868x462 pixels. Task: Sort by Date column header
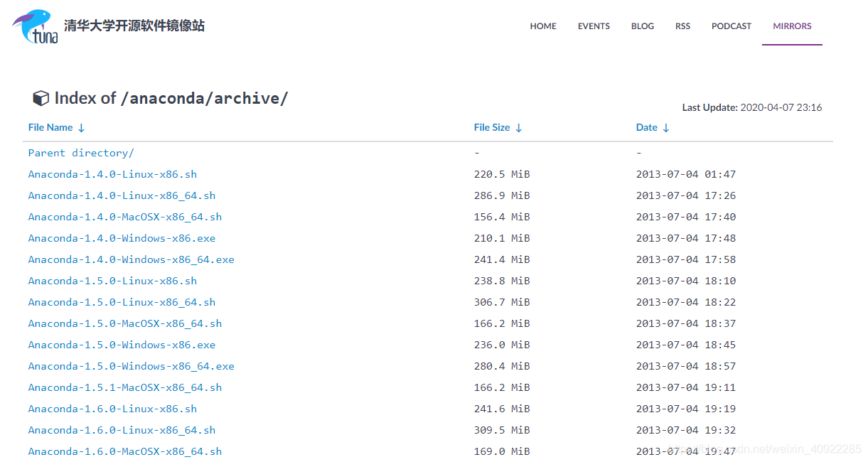(653, 127)
